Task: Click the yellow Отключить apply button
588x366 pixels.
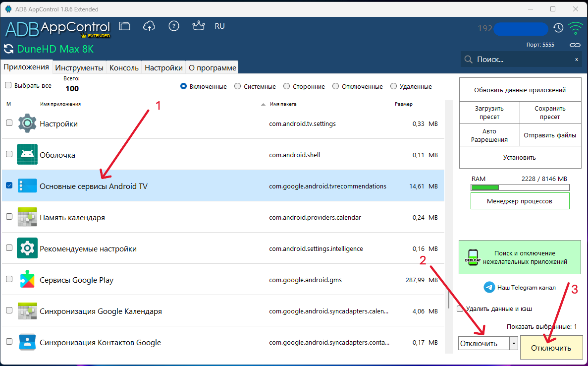Action: click(x=551, y=348)
